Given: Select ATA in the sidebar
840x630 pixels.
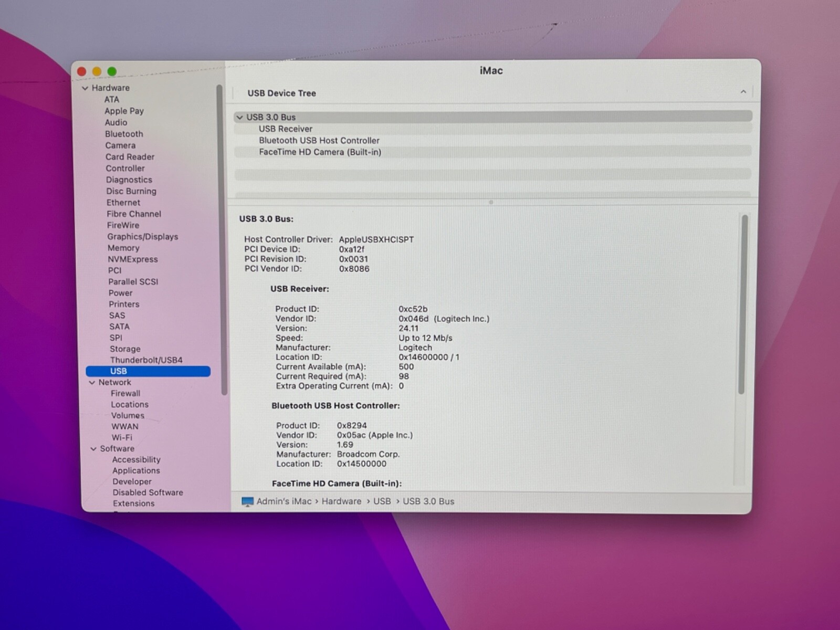Looking at the screenshot, I should coord(111,99).
